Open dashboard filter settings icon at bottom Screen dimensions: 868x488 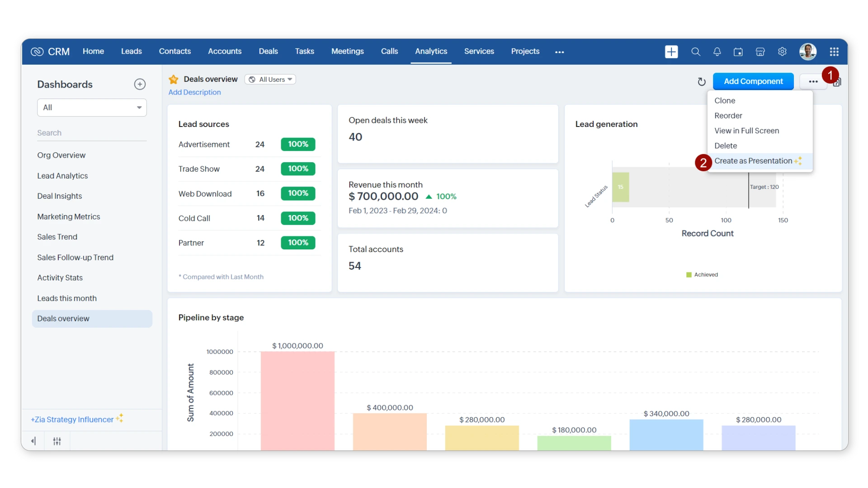coord(57,441)
